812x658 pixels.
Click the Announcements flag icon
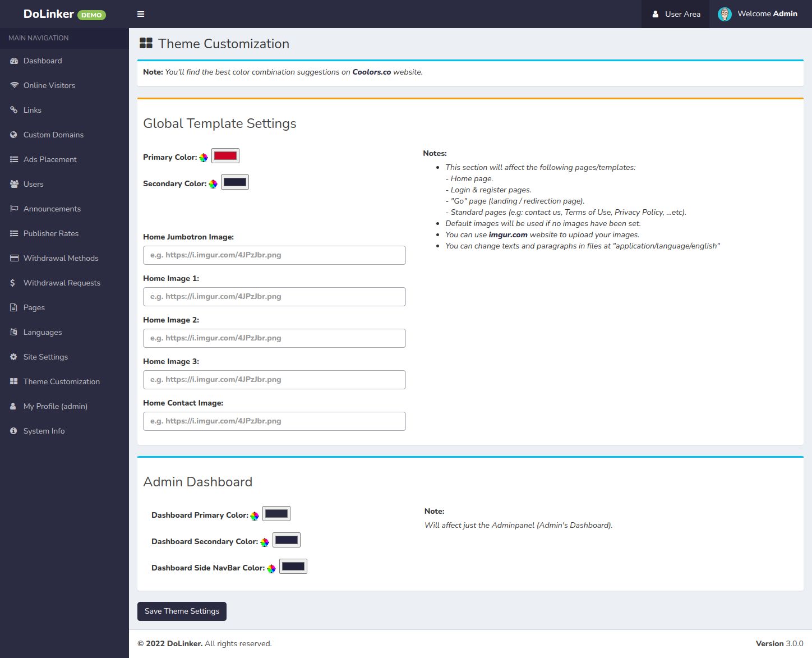(x=14, y=209)
